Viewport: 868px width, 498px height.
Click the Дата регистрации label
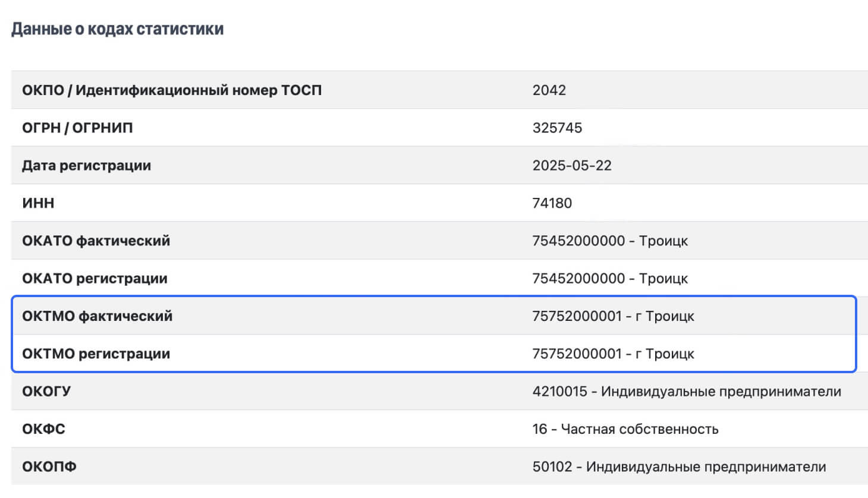pyautogui.click(x=86, y=165)
